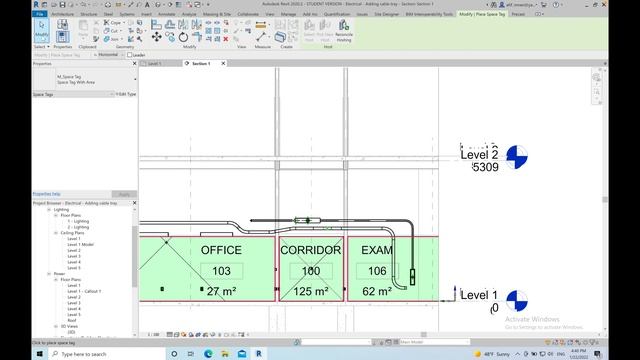The height and width of the screenshot is (360, 640).
Task: Open the Manage ribbon tab
Action: coord(288,14)
